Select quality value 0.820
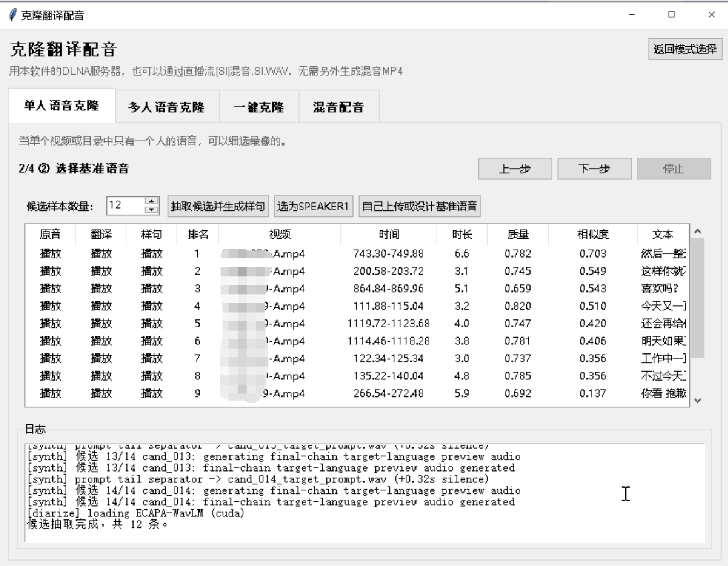 517,306
